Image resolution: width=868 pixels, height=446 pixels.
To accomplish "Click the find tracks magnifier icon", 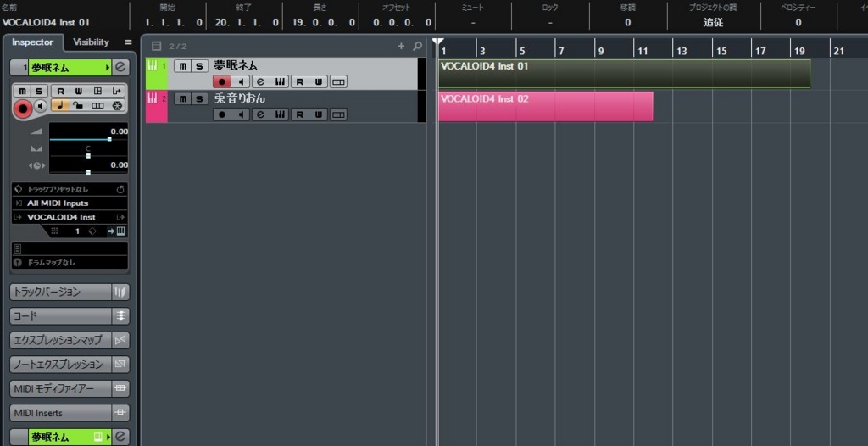I will pyautogui.click(x=418, y=46).
